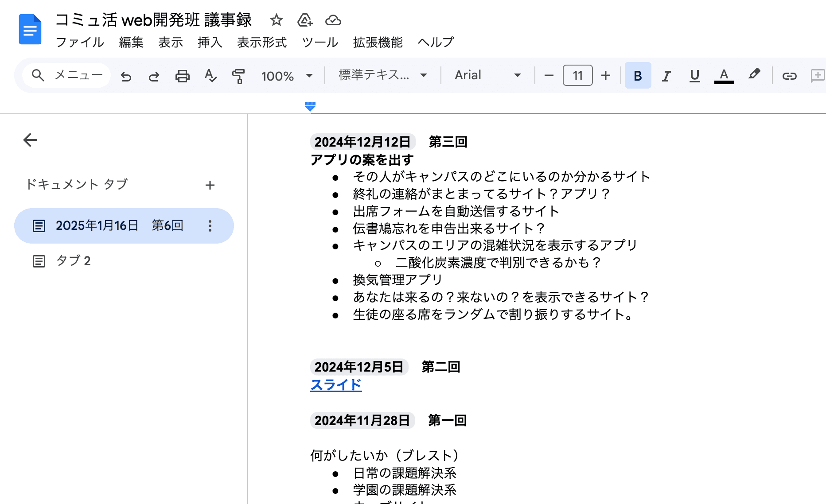Screen dimensions: 826x504
Task: Toggle underline formatting
Action: pyautogui.click(x=694, y=75)
